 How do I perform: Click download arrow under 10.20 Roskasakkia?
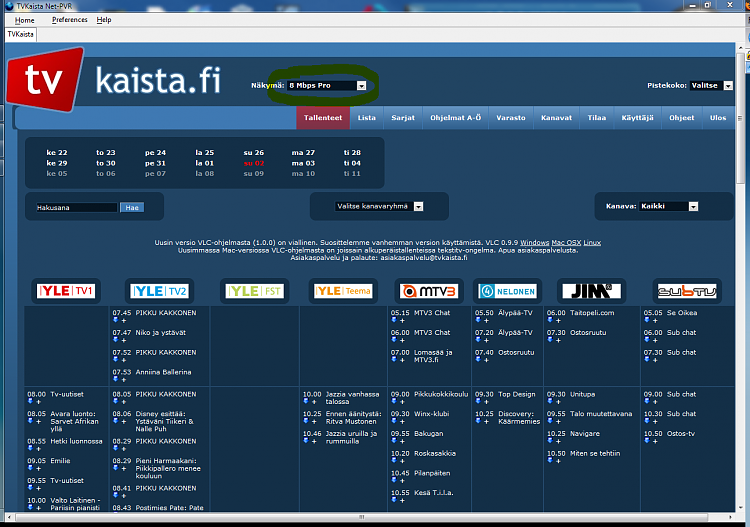(x=394, y=461)
